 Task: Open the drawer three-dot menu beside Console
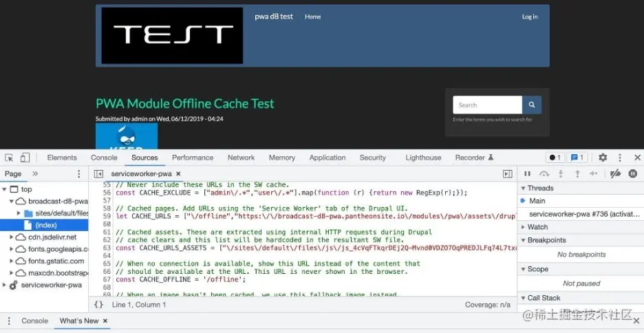pyautogui.click(x=9, y=321)
